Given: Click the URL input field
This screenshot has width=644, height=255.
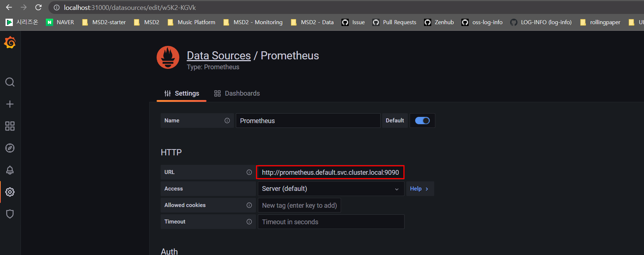Looking at the screenshot, I should point(330,172).
